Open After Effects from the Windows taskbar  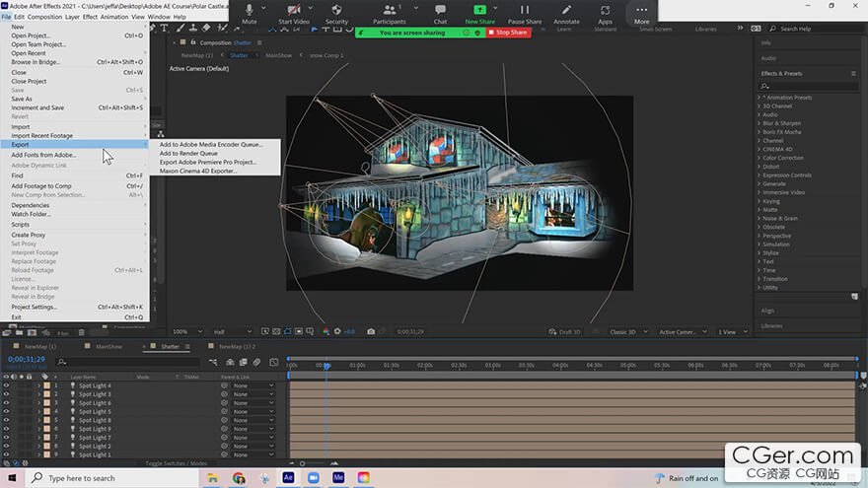point(288,477)
